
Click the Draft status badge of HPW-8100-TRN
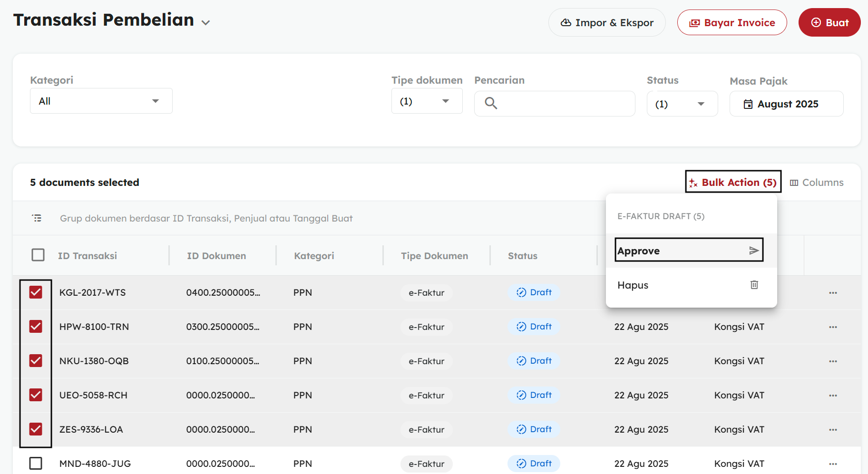pyautogui.click(x=534, y=327)
